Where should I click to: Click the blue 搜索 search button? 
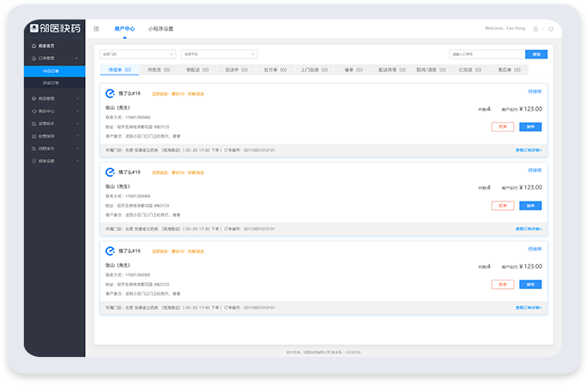[536, 54]
